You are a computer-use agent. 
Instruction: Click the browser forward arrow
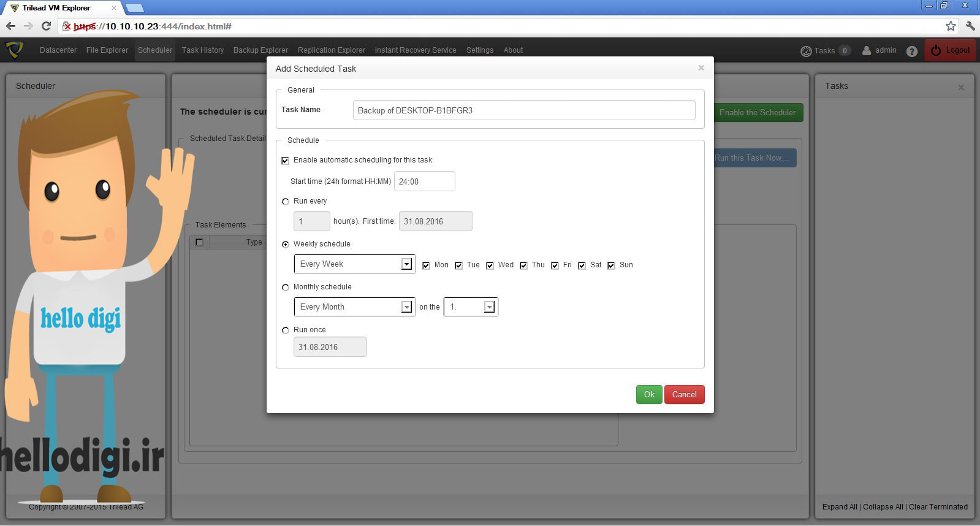pos(28,26)
